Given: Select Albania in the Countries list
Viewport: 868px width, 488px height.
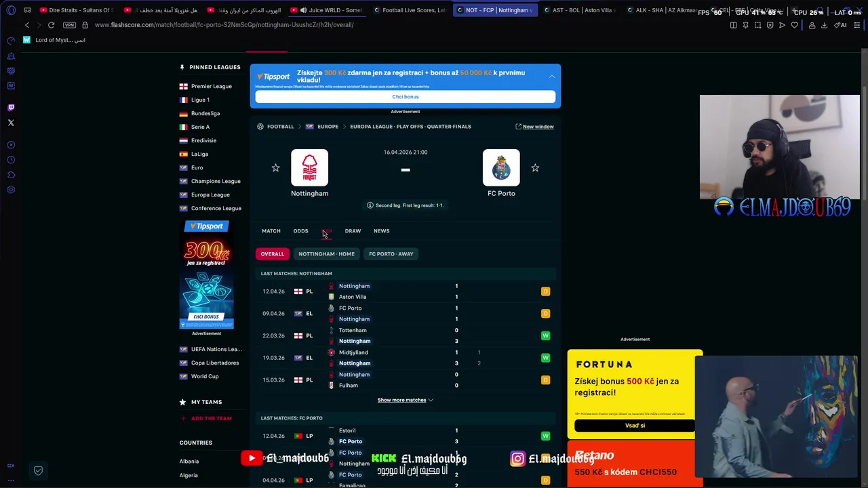Looking at the screenshot, I should coord(189,462).
